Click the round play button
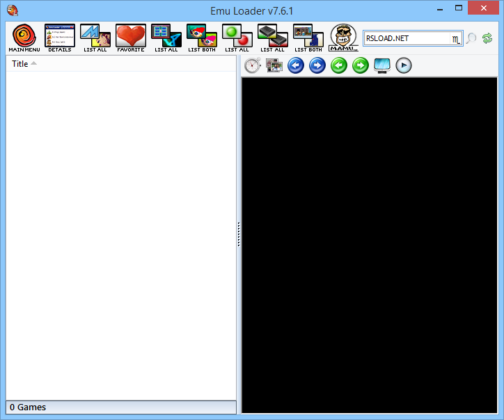 coord(404,65)
